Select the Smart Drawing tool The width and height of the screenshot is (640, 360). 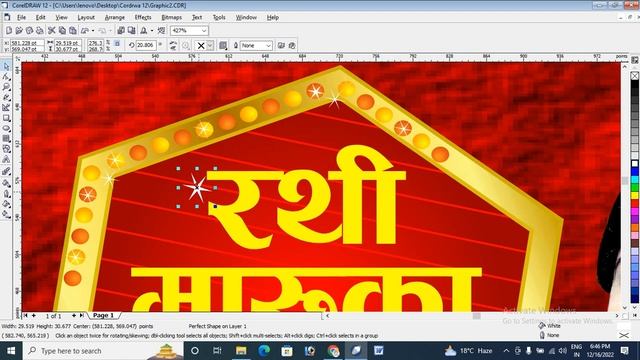pos(6,108)
